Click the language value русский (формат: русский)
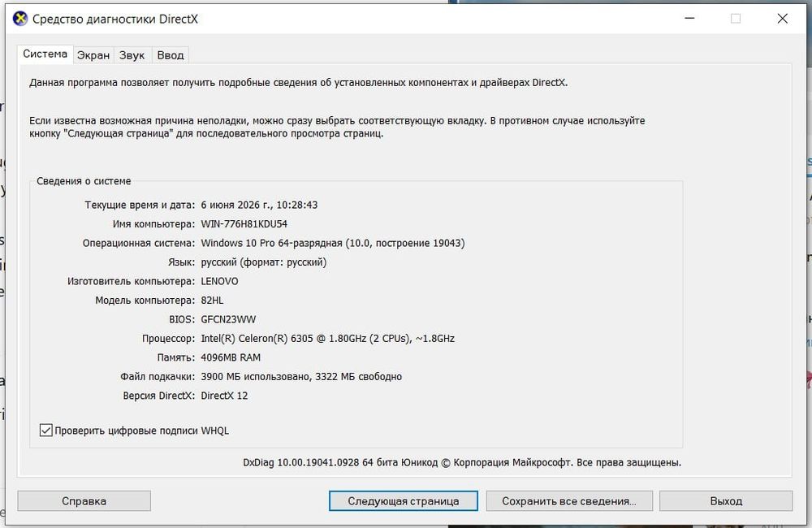 264,262
